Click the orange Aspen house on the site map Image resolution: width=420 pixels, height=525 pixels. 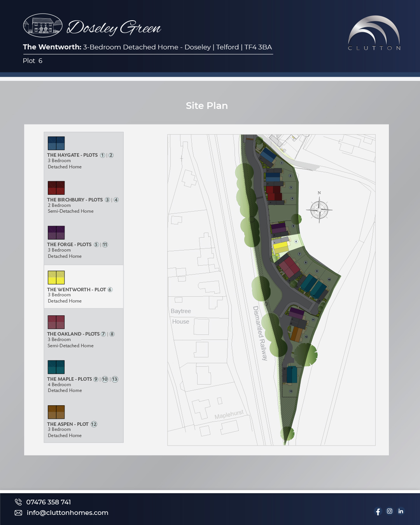point(297,334)
